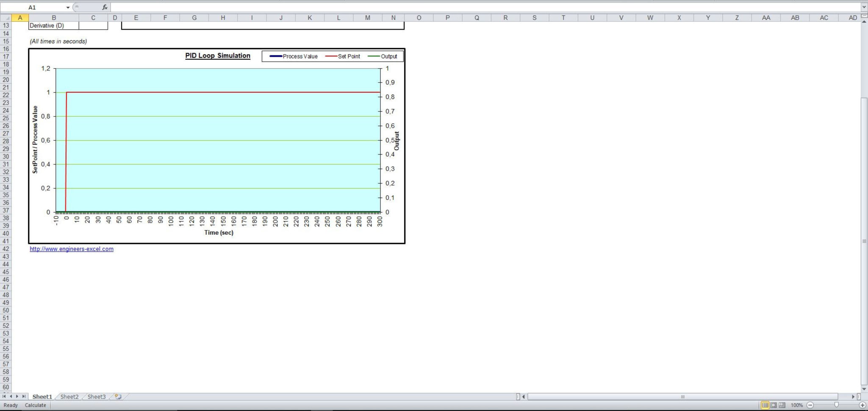Viewport: 868px width, 411px height.
Task: Select the A1 cell via column header A
Action: point(20,17)
